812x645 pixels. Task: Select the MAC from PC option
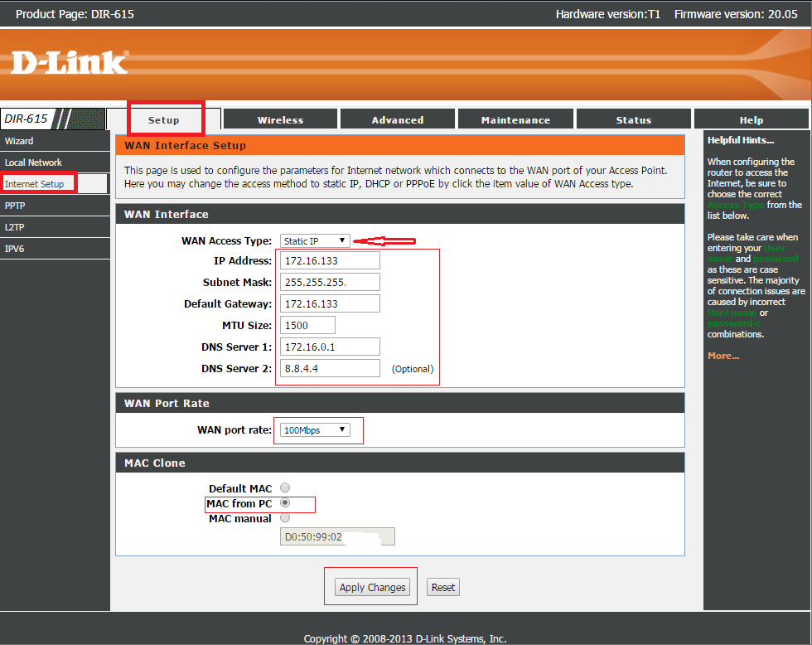(x=285, y=502)
